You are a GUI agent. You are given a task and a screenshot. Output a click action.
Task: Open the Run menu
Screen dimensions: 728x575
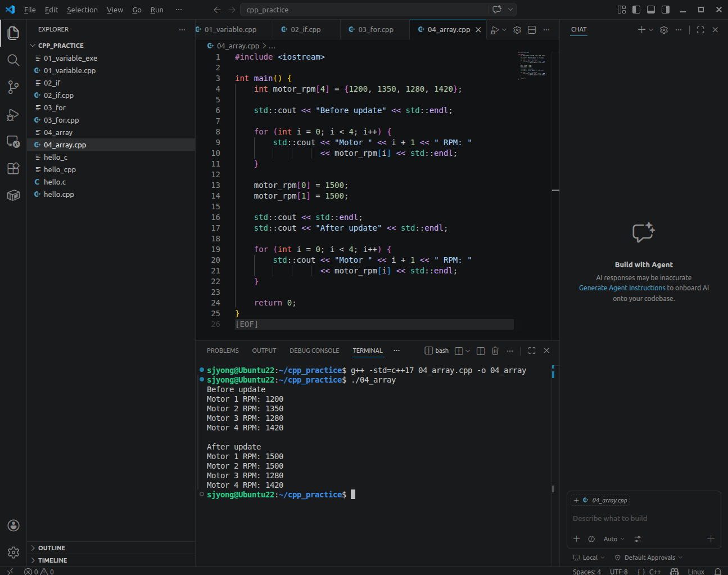pyautogui.click(x=157, y=10)
